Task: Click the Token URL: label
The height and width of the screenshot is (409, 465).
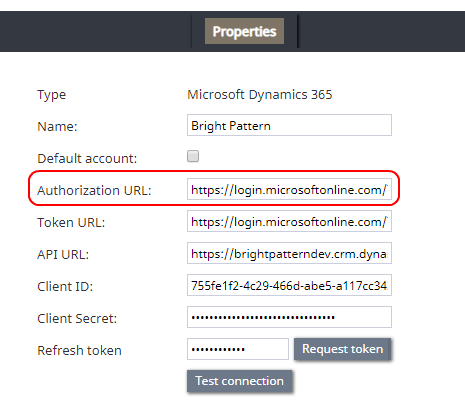Action: pos(71,222)
